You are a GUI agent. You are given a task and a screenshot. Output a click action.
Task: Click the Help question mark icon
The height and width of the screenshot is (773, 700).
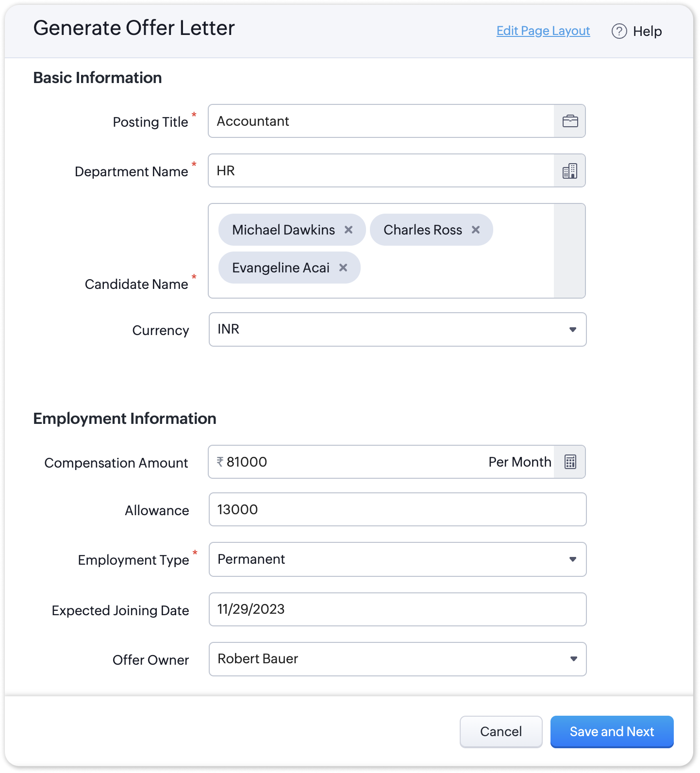coord(619,31)
